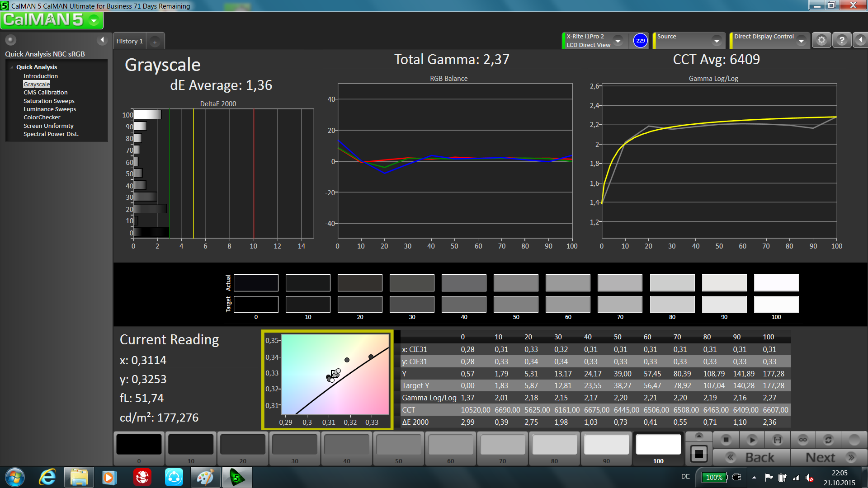Image resolution: width=868 pixels, height=488 pixels.
Task: Open the Direct Display Control dropdown
Action: coord(801,41)
